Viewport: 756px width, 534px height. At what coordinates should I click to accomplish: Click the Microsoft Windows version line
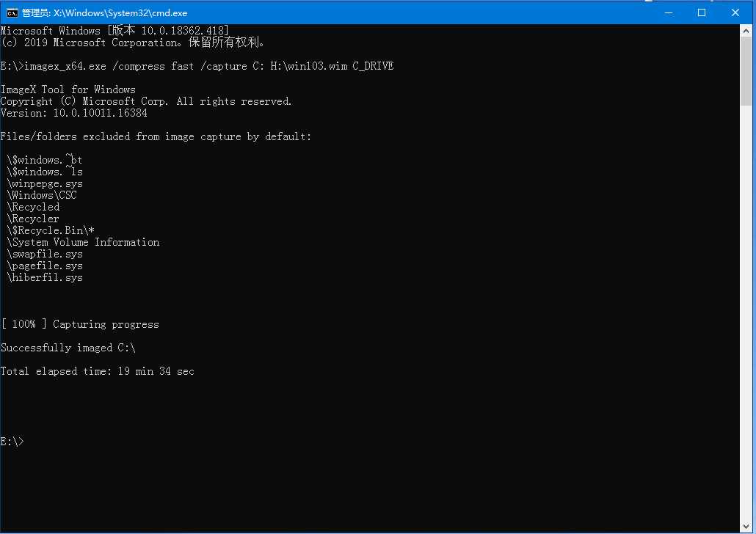tap(115, 31)
